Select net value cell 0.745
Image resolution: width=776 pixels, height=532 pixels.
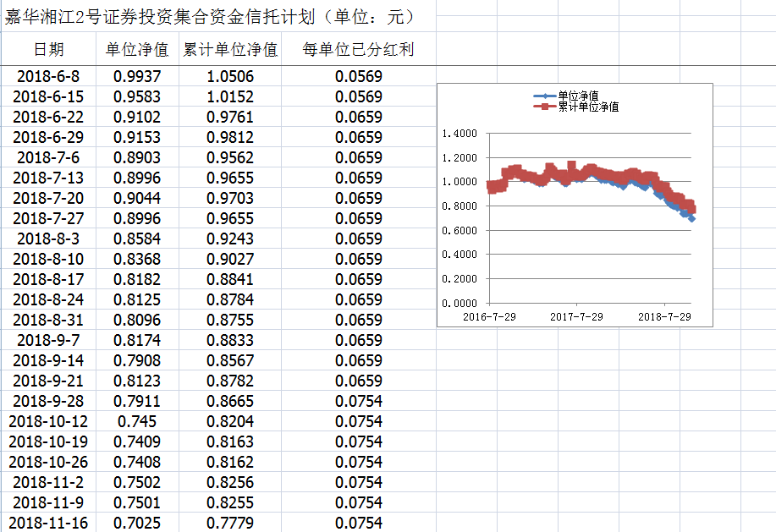(137, 420)
